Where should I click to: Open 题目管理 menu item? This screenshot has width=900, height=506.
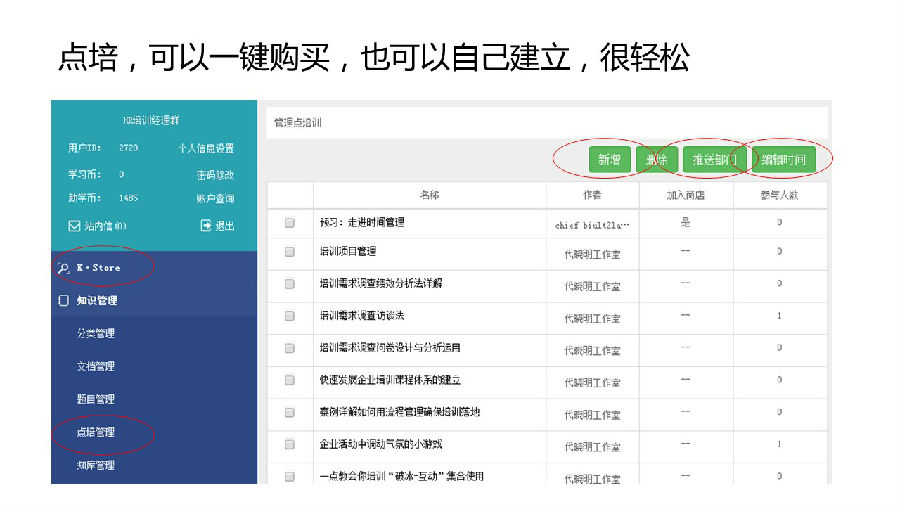(x=96, y=399)
